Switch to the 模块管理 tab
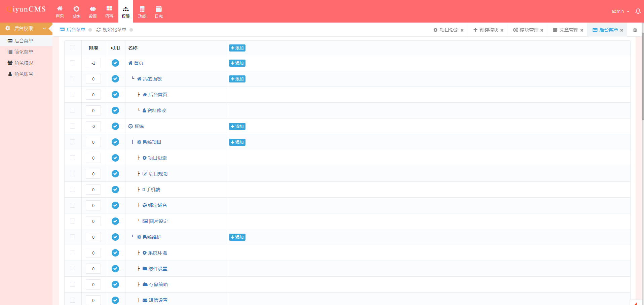 [x=529, y=30]
